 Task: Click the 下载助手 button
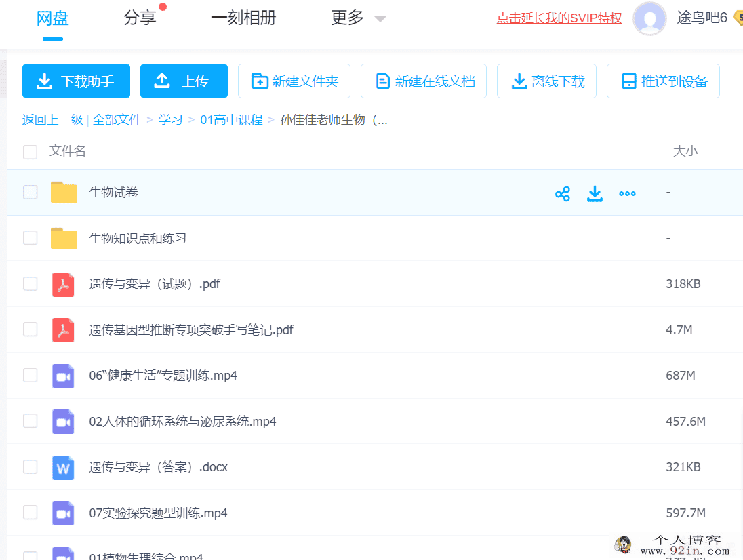[x=77, y=81]
